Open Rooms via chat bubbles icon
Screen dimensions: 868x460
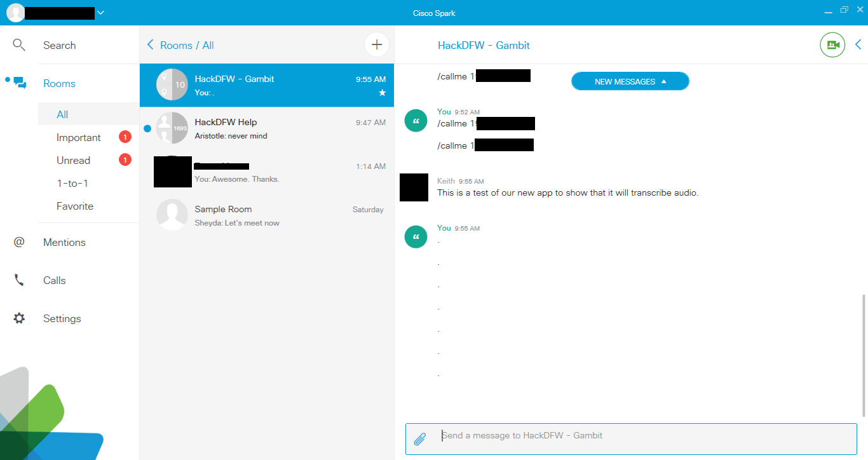[20, 83]
